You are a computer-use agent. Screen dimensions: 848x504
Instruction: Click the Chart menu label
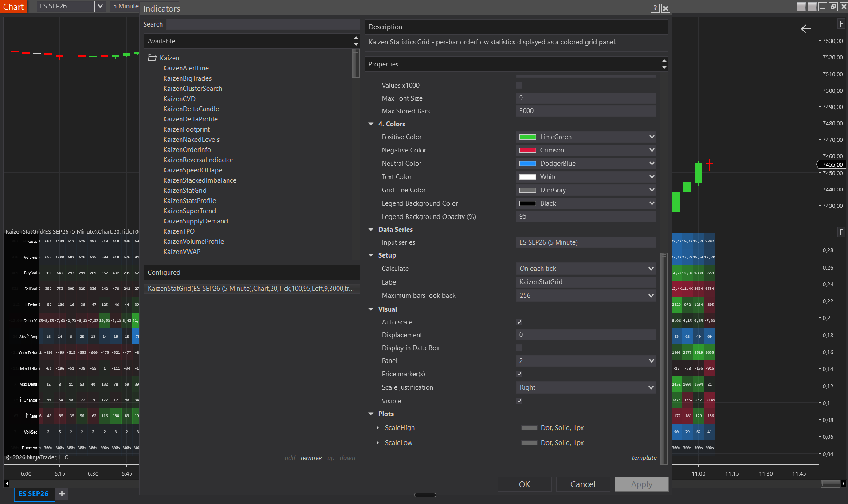(13, 7)
